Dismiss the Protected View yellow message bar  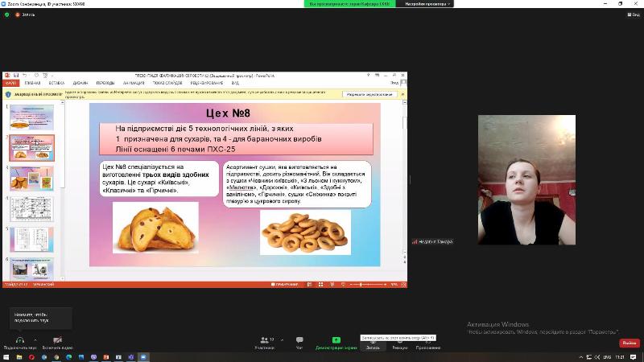tap(402, 94)
